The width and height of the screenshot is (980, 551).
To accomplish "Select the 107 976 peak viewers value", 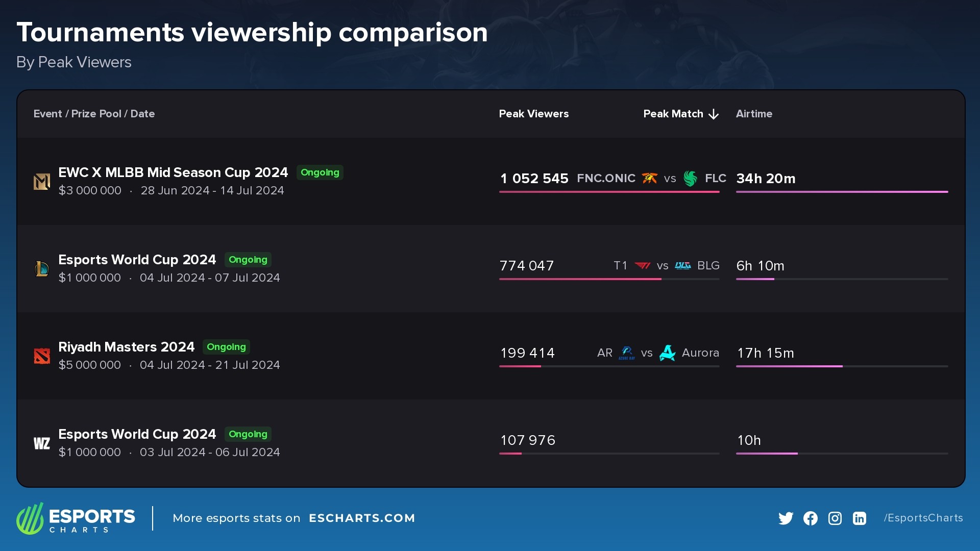I will tap(528, 440).
